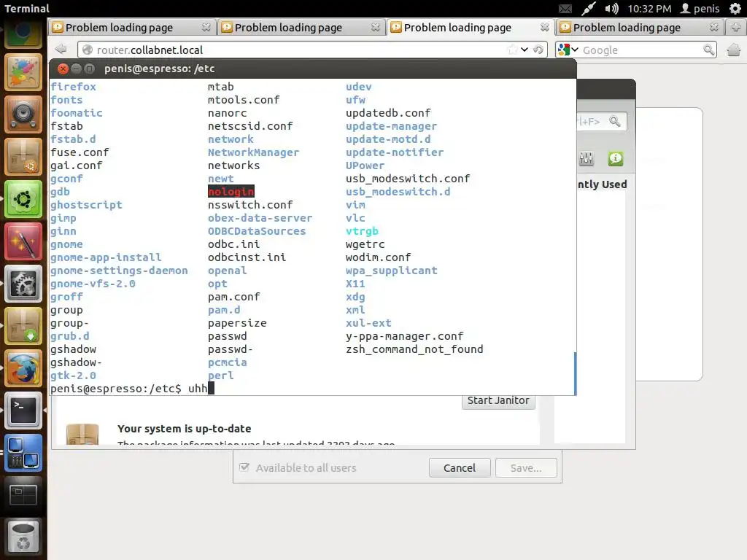
Task: Open the blue remote desktop monitors icon
Action: (23, 453)
